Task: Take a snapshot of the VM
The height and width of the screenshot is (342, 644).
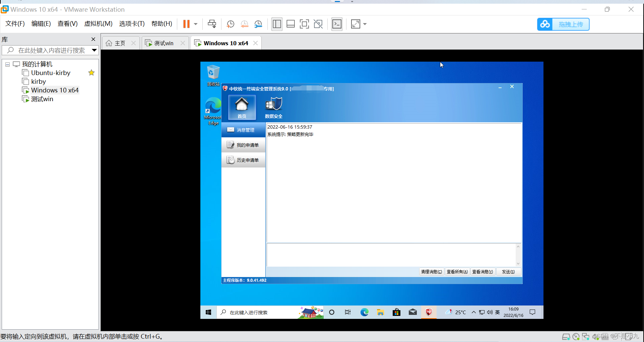Action: pos(230,24)
